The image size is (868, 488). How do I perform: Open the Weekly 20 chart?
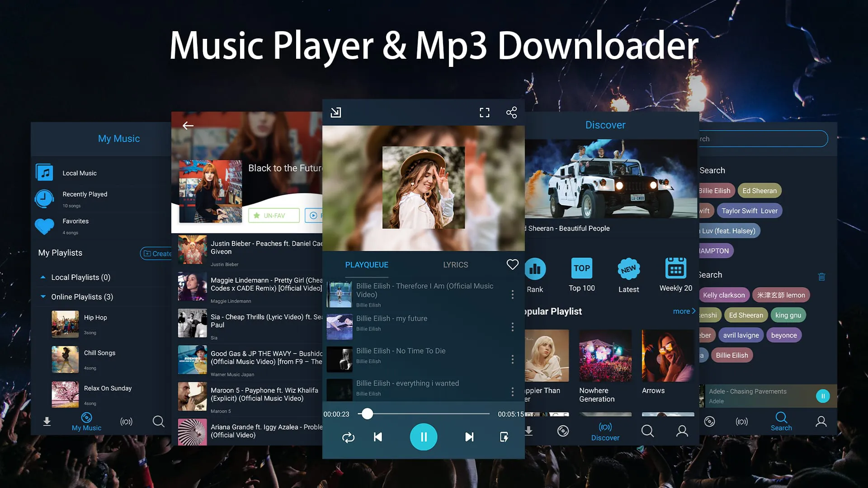point(675,268)
